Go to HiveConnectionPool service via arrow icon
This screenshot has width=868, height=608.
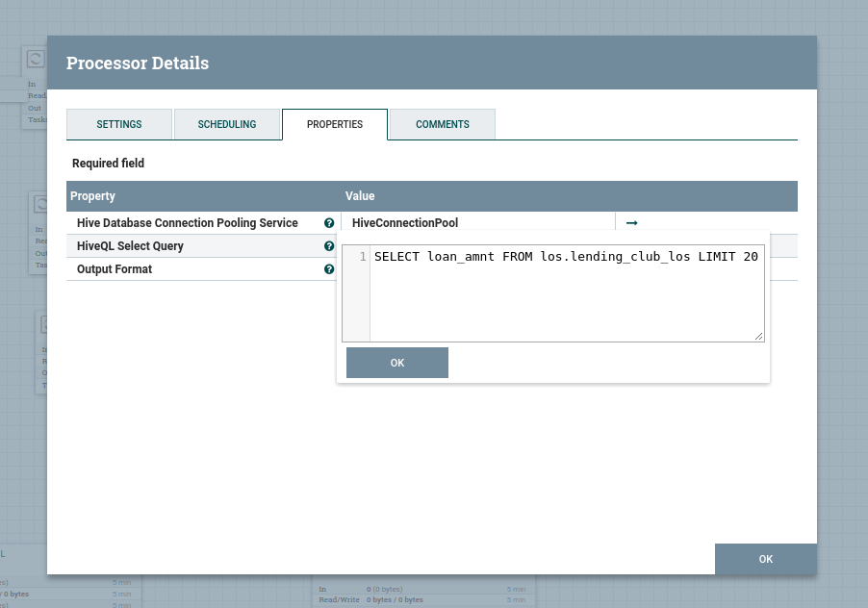[x=631, y=223]
